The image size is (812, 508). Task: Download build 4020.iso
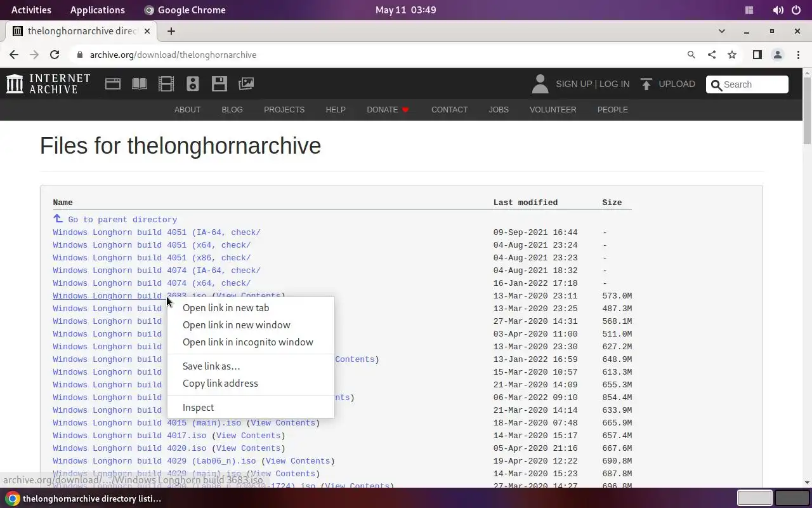[x=129, y=448]
